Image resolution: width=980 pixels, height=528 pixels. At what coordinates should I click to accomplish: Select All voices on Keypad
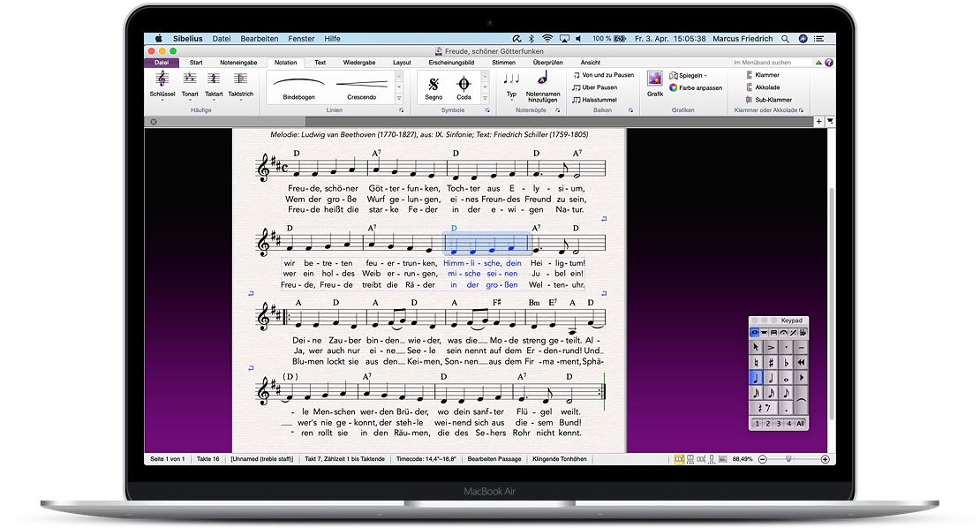(800, 423)
